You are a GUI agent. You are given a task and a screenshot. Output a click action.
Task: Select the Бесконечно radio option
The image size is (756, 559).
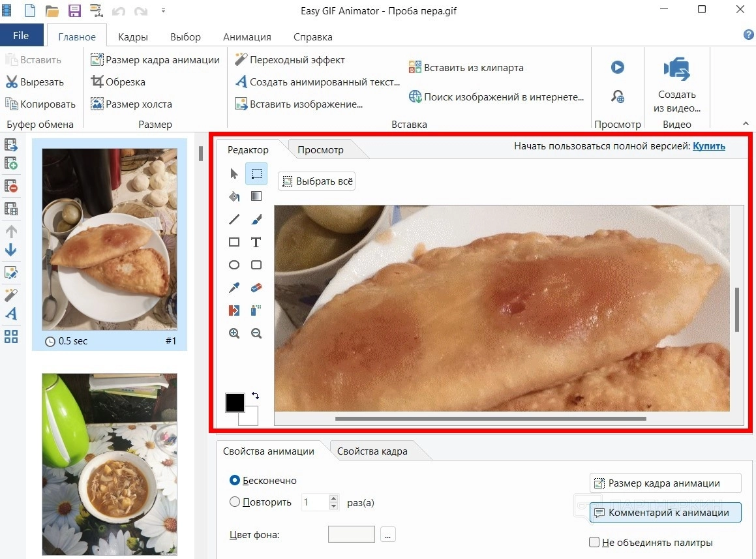pos(235,480)
